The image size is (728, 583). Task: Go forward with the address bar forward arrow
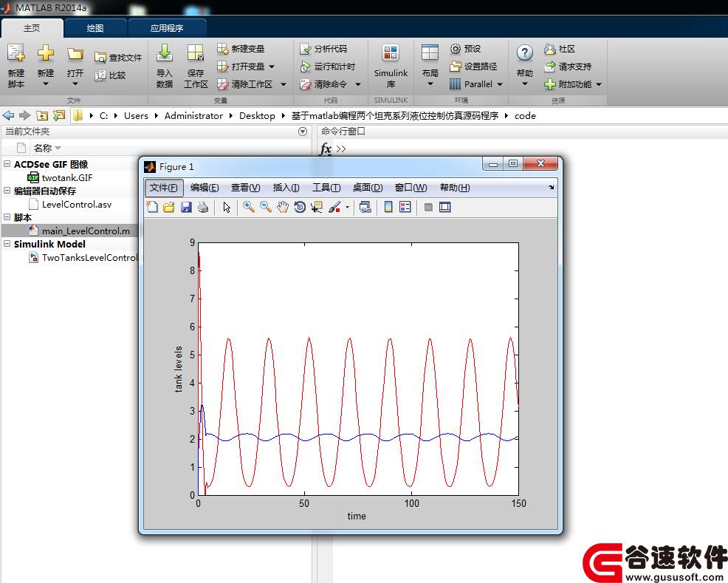(x=24, y=116)
